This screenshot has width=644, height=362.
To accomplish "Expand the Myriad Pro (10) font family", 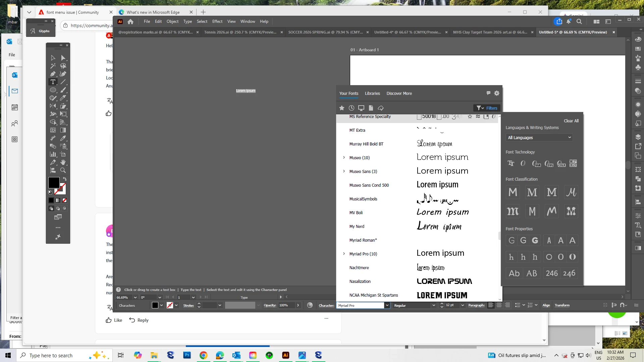I will click(x=344, y=254).
